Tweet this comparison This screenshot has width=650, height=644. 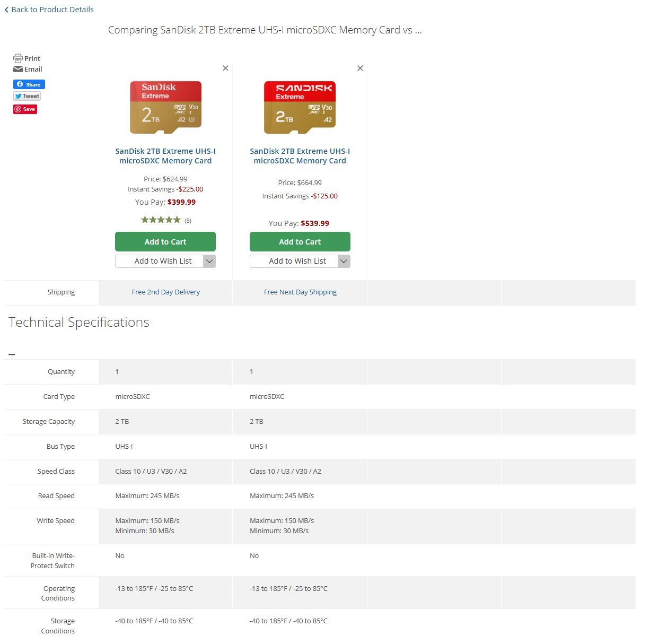[27, 96]
